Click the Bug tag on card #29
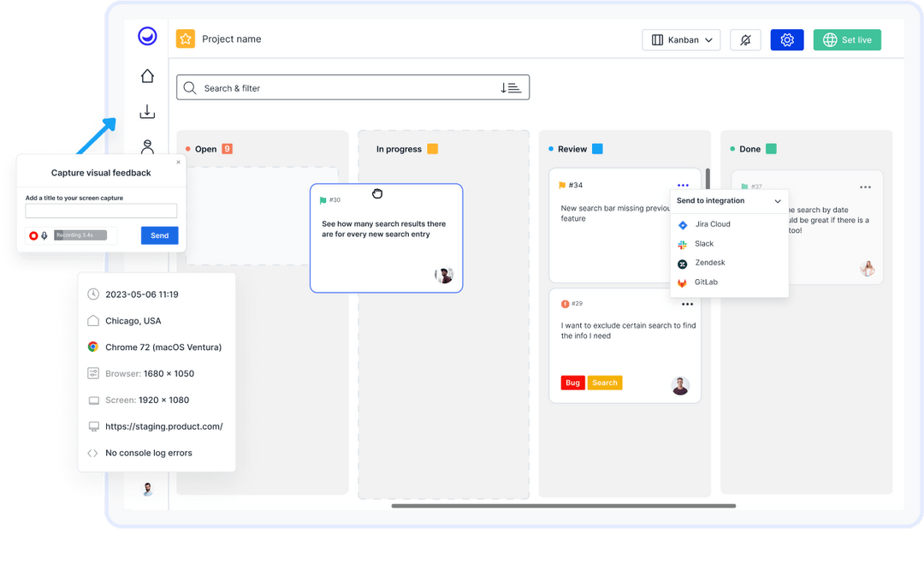Screen dimensions: 924x570 [572, 383]
